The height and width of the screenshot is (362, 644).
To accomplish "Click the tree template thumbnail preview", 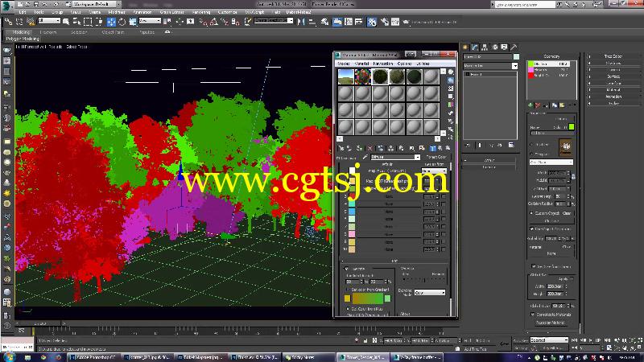I will coord(566,147).
